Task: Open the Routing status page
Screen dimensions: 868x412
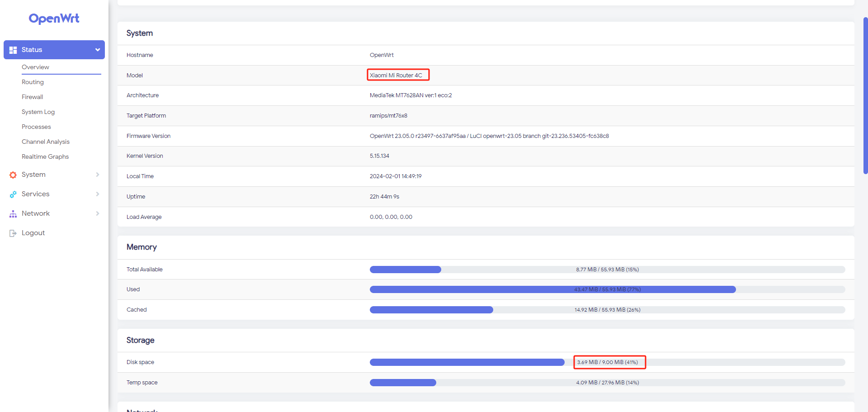Action: click(x=33, y=82)
